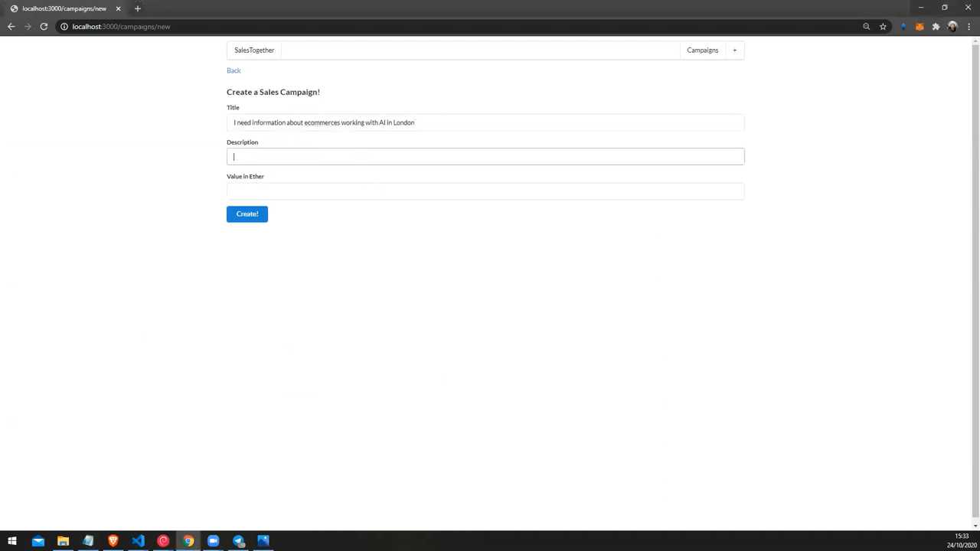Open Visual Studio Code from the taskbar
Viewport: 980px width, 551px height.
click(138, 541)
